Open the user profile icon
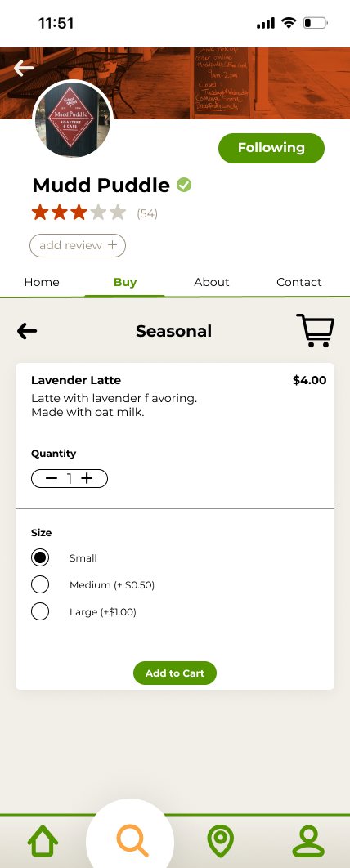Image resolution: width=350 pixels, height=868 pixels. click(x=308, y=841)
